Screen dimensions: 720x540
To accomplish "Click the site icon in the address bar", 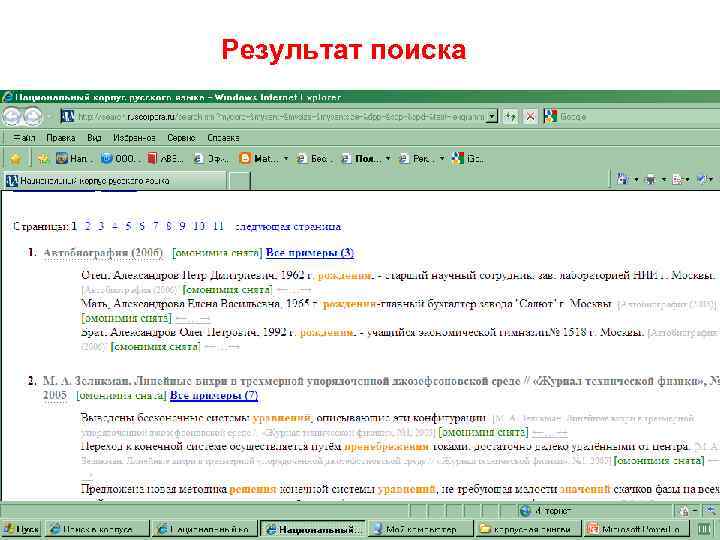I will [x=68, y=117].
